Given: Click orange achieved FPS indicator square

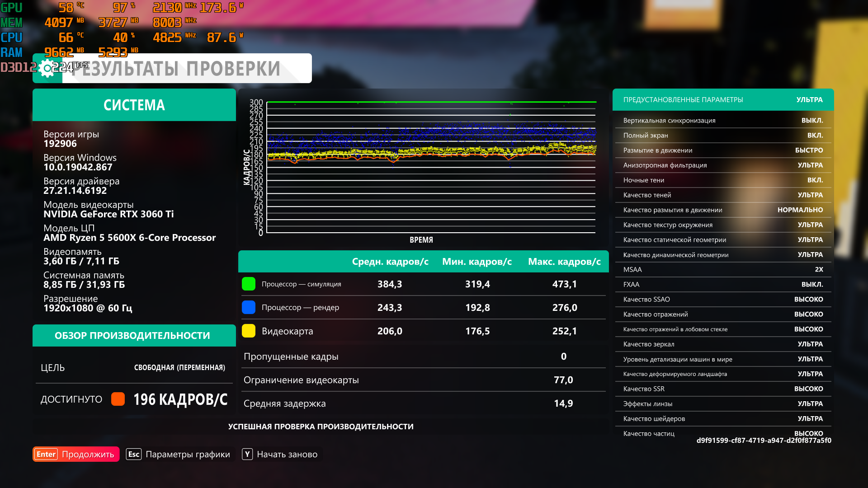Looking at the screenshot, I should 118,399.
